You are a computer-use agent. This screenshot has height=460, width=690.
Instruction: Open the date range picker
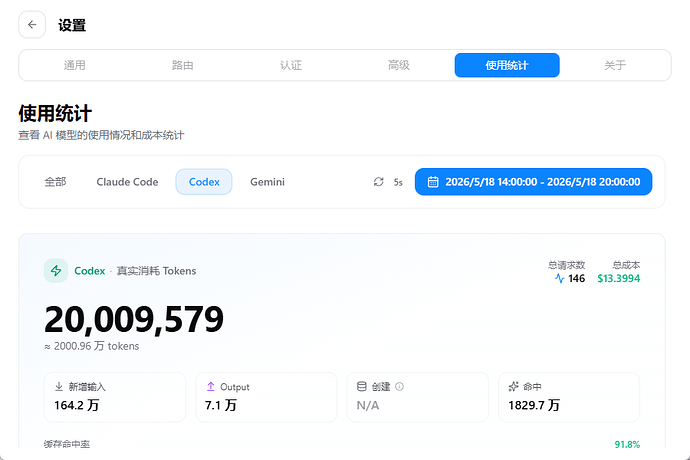point(533,182)
